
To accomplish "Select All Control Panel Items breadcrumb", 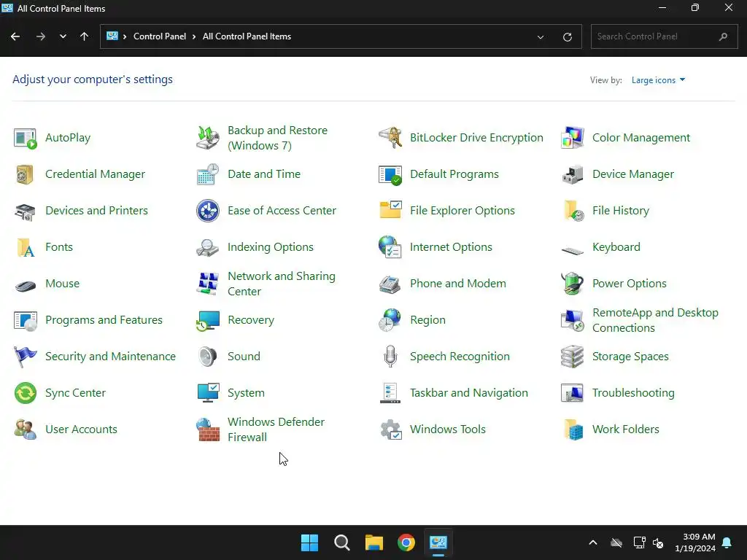I will 247,36.
